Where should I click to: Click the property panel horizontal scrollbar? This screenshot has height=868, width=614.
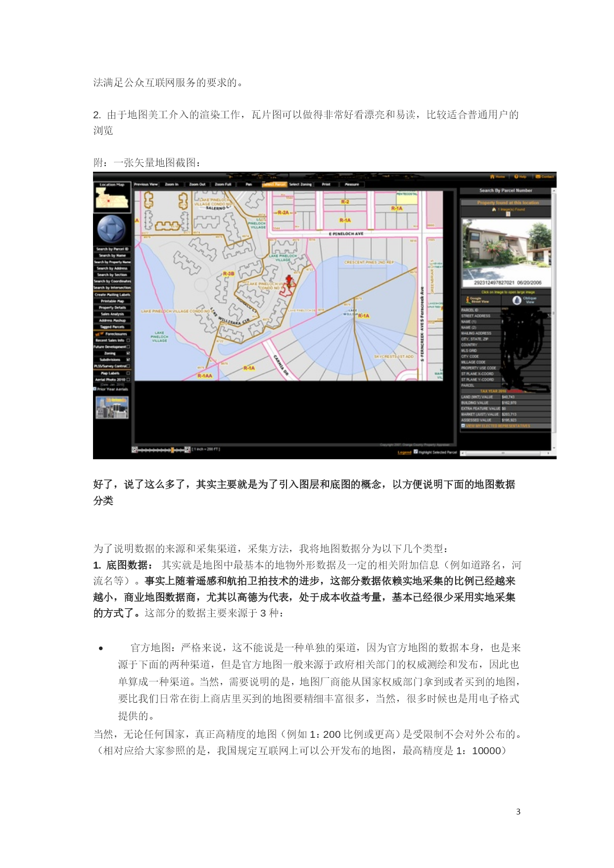click(x=506, y=453)
